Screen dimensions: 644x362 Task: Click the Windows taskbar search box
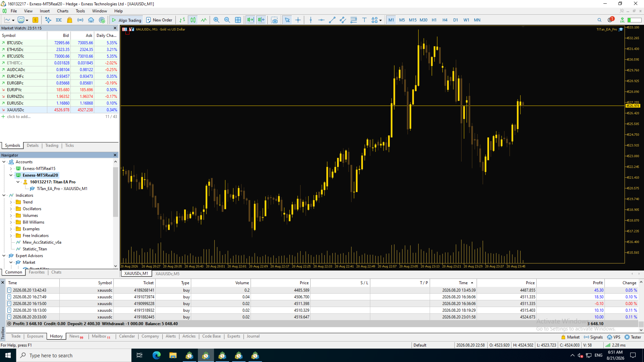click(x=74, y=355)
